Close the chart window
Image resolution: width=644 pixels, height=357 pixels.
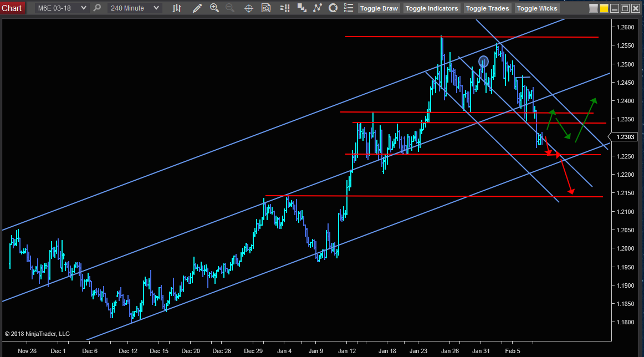pyautogui.click(x=635, y=8)
